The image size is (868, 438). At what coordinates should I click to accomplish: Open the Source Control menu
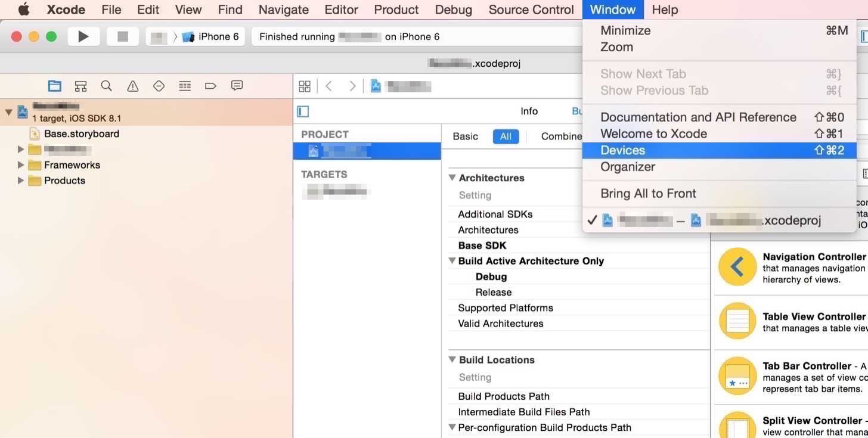pyautogui.click(x=531, y=10)
